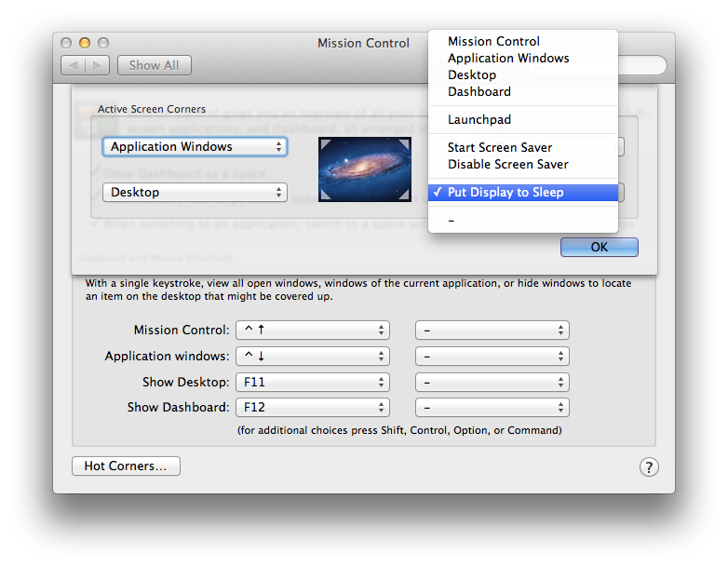Click the Show All button
728x567 pixels.
(x=155, y=65)
